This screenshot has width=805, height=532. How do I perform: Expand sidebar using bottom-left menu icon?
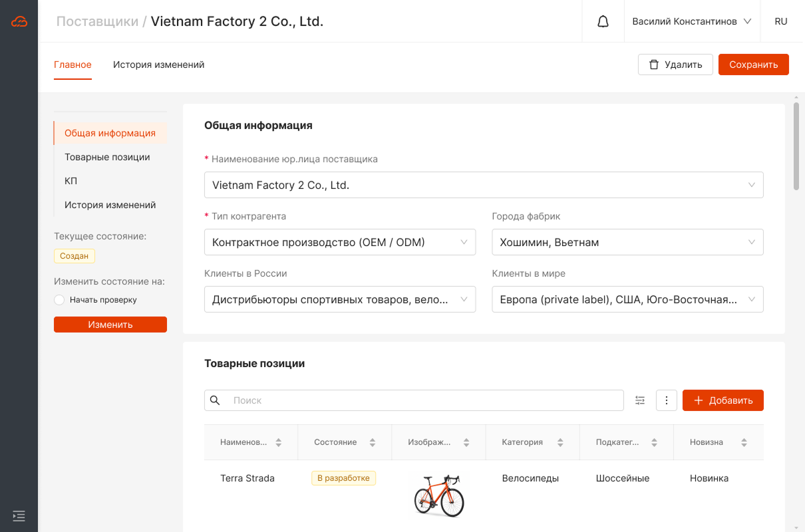pyautogui.click(x=19, y=515)
